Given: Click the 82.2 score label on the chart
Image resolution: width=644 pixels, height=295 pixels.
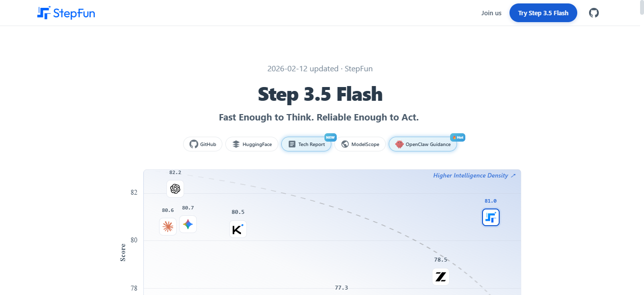Looking at the screenshot, I should pos(176,172).
